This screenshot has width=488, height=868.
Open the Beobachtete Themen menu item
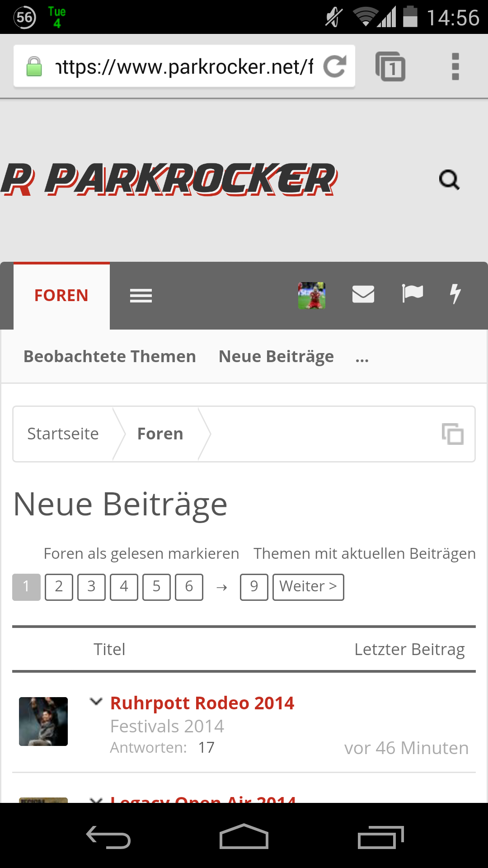(110, 357)
